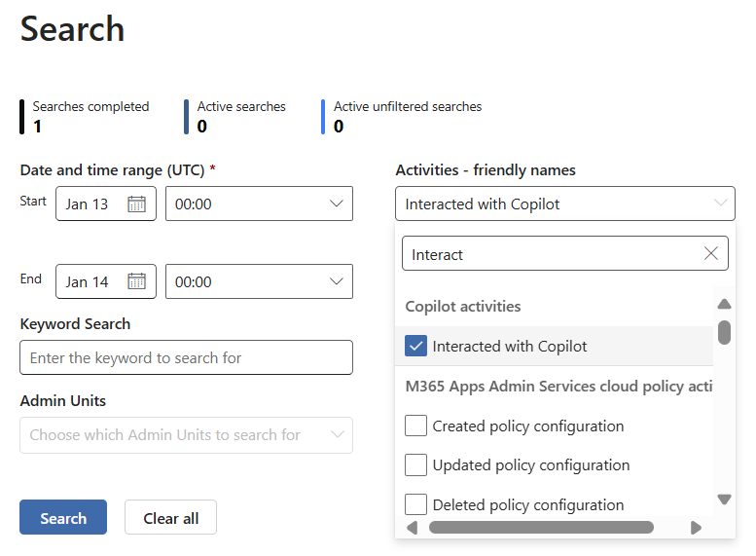Open the Admin Units dropdown
Viewport: 756px width, 556px height.
tap(186, 435)
